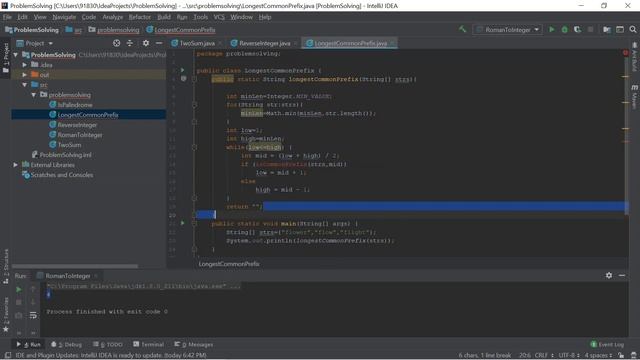Viewport: 640px width, 360px height.
Task: Click the LongestCommonPrefix breadcrumb in the navigation bar
Action: [181, 30]
